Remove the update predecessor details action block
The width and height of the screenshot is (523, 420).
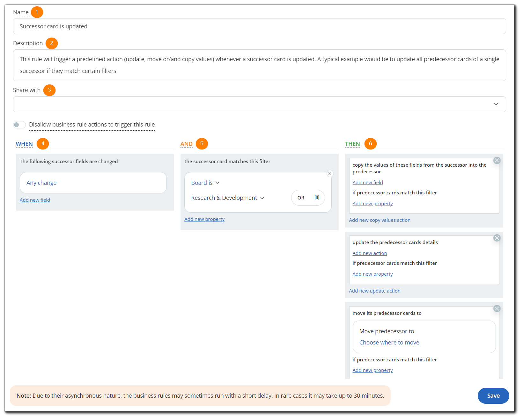click(497, 238)
